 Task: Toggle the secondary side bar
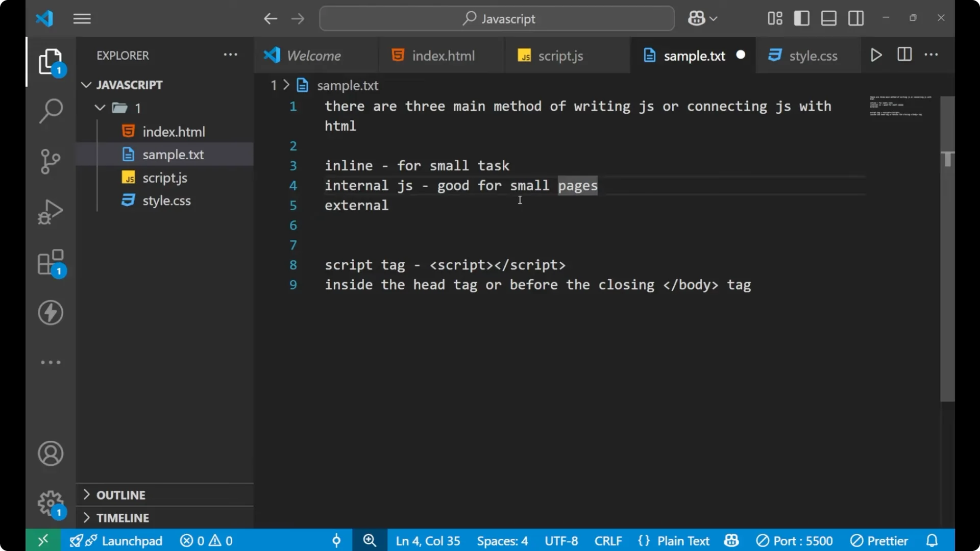(855, 18)
